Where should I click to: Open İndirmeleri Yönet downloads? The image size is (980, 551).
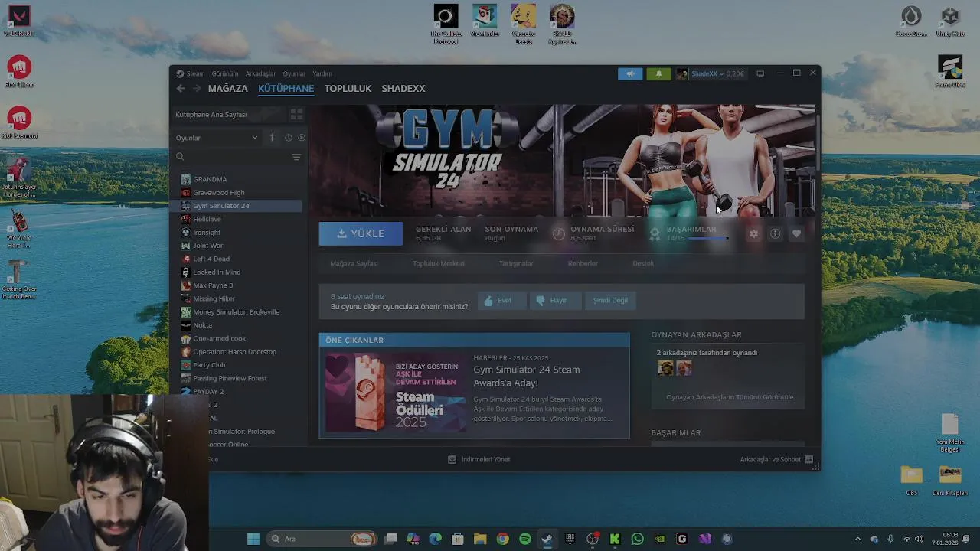[x=479, y=459]
